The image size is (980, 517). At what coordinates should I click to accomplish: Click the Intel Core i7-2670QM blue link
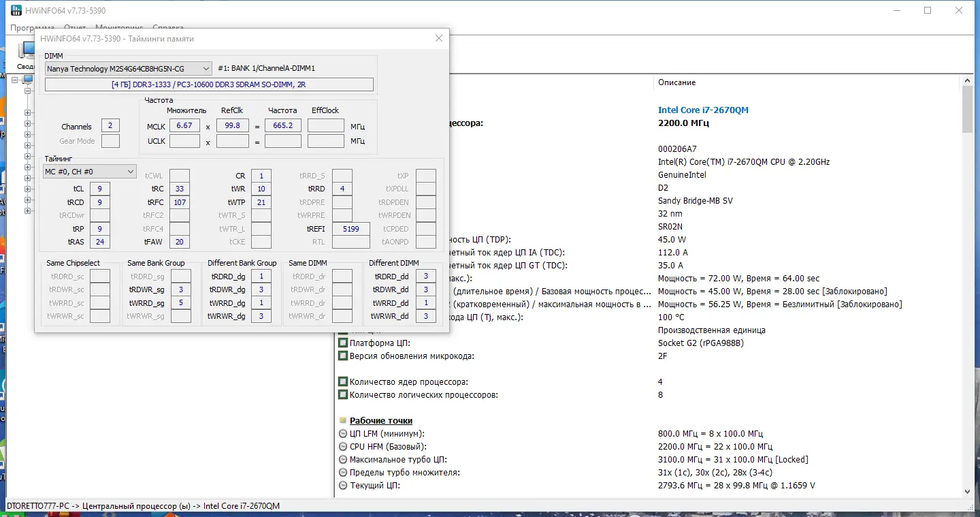pos(703,110)
